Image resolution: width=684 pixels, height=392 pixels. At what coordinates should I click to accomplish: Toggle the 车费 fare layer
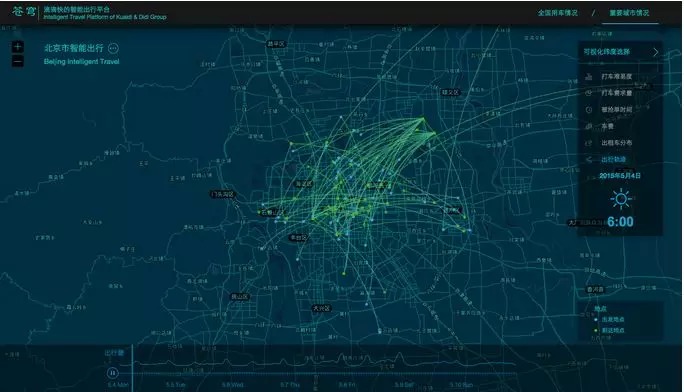607,126
